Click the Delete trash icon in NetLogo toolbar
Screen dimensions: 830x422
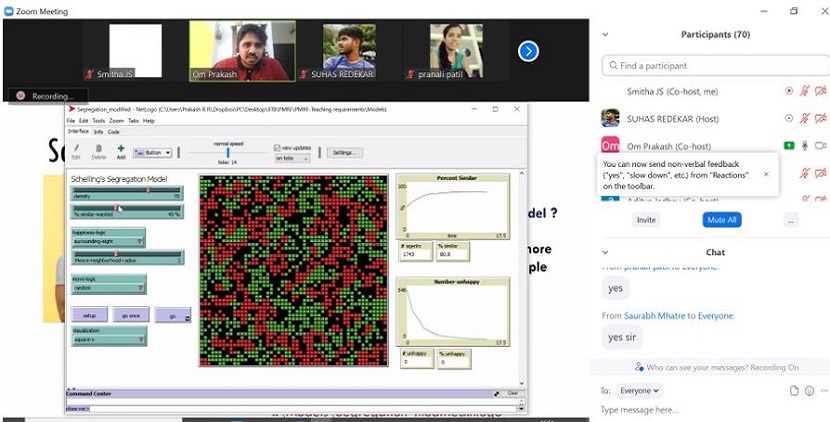pyautogui.click(x=99, y=149)
